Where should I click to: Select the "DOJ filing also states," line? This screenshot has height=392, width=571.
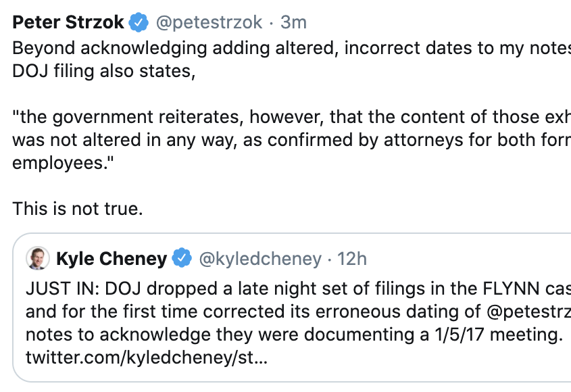click(x=104, y=71)
